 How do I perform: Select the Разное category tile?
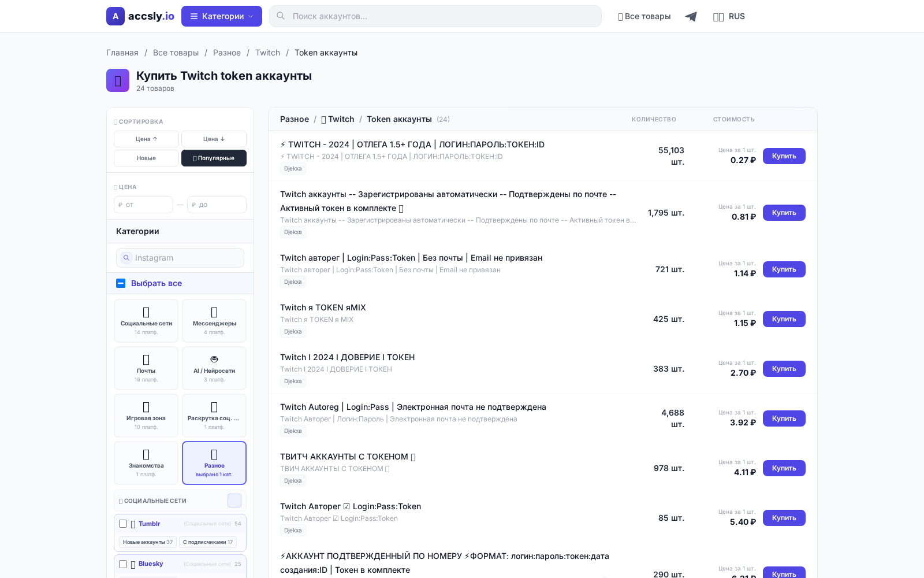pos(214,463)
